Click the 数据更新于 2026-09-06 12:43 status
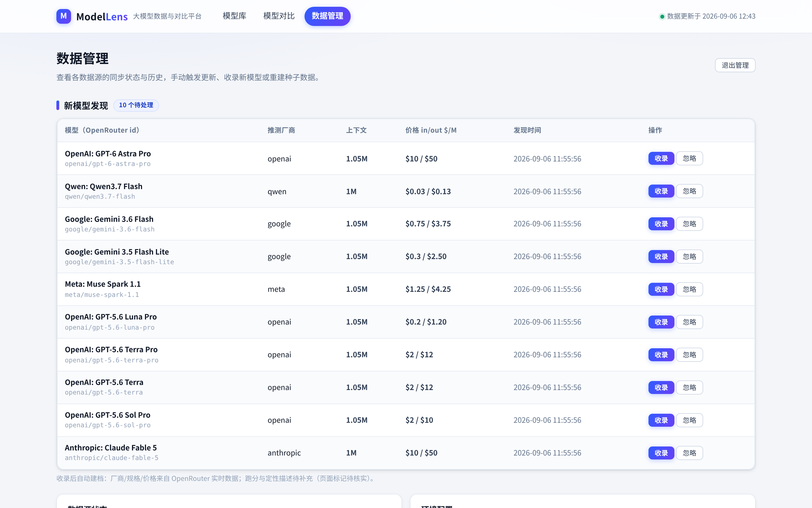This screenshot has height=508, width=812. 707,16
